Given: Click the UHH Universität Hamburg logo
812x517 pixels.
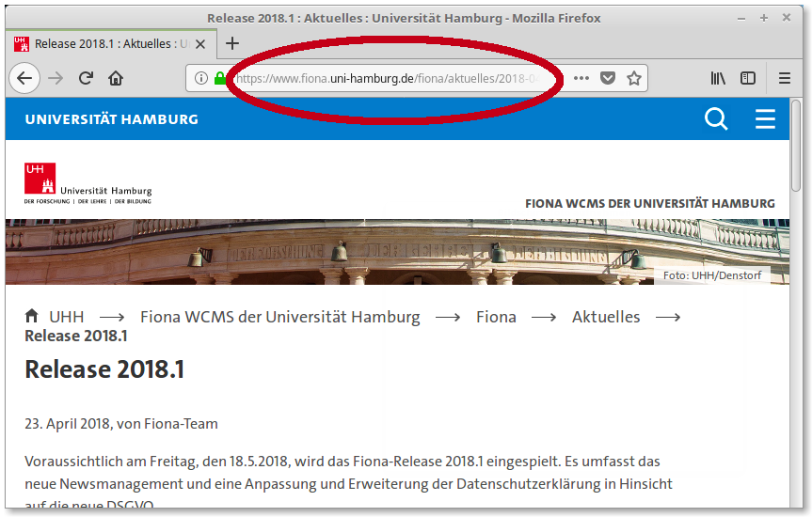Looking at the screenshot, I should point(88,183).
